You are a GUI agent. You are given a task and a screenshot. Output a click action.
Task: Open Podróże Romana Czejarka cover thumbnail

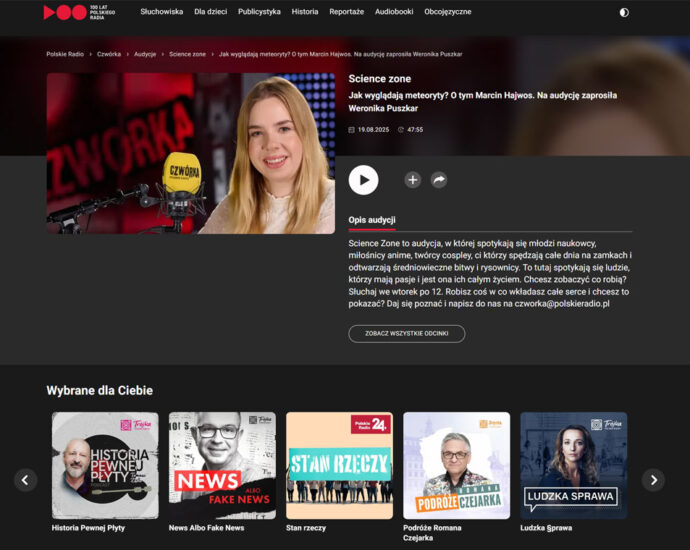(456, 466)
